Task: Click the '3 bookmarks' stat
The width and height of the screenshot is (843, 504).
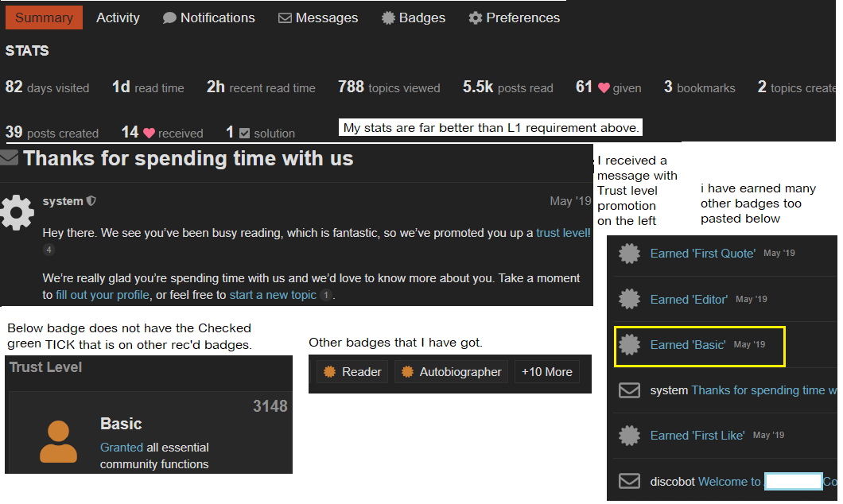Action: click(700, 87)
